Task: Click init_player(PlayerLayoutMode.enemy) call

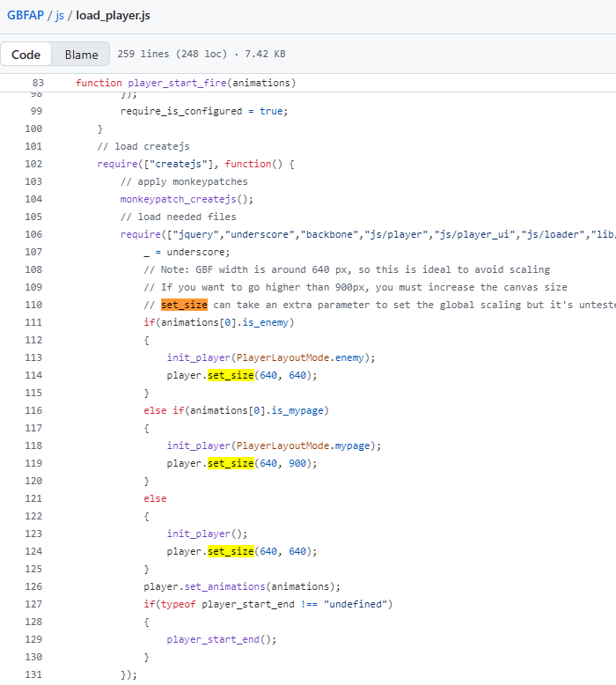Action: (x=271, y=357)
